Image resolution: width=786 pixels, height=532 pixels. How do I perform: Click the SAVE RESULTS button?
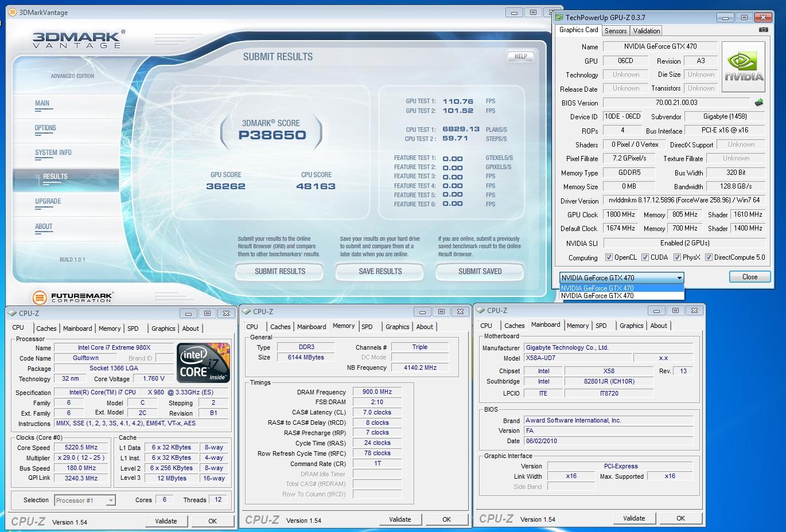coord(380,272)
